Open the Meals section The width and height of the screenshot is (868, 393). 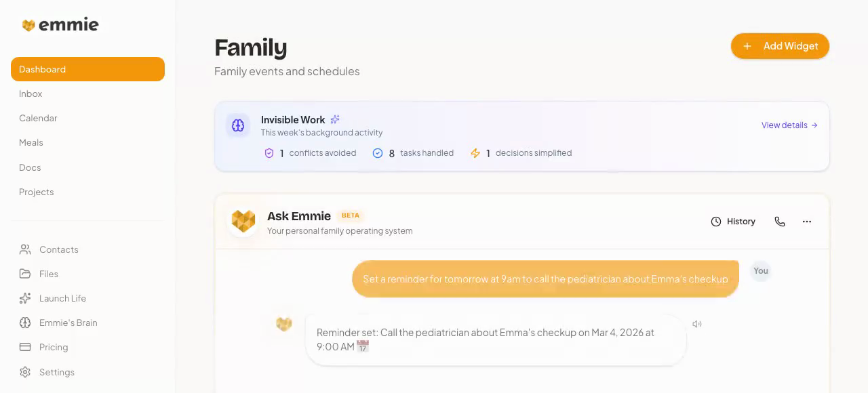point(31,142)
